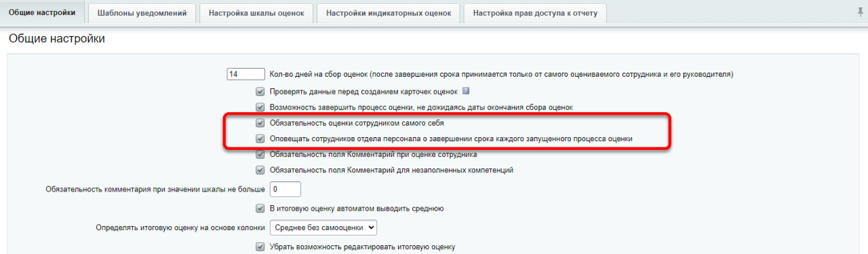Open Среднее без самооценки dropdown
The image size is (868, 254).
click(323, 228)
